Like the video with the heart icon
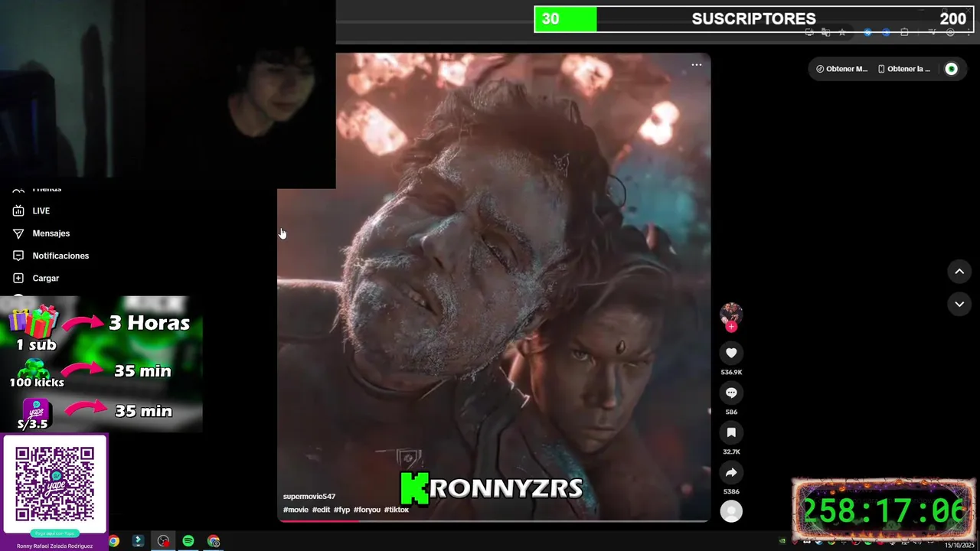Image resolution: width=980 pixels, height=551 pixels. coord(731,353)
